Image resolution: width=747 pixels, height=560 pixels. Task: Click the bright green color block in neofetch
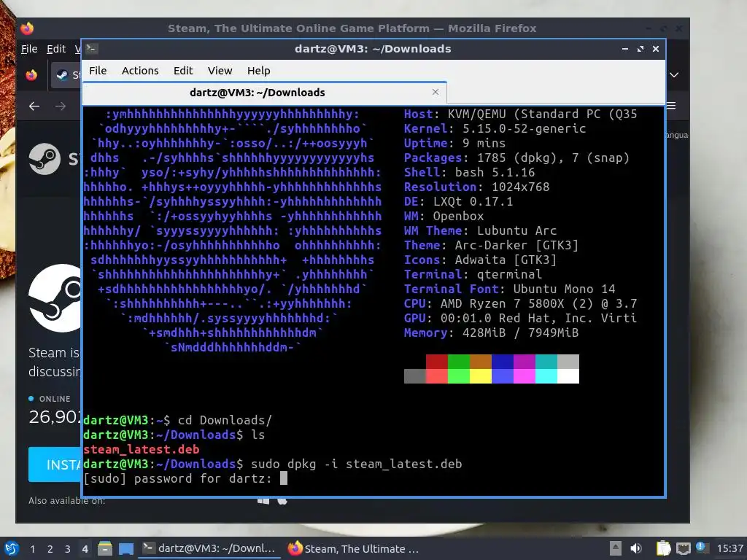click(x=458, y=376)
